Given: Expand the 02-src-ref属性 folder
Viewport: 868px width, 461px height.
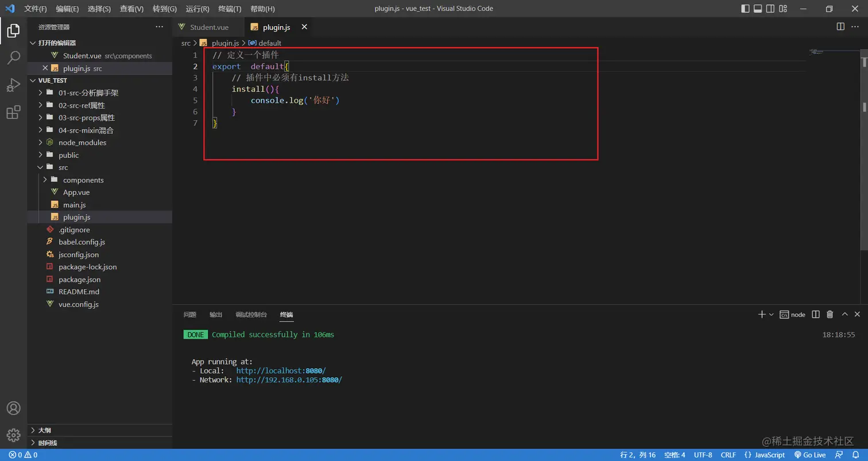Looking at the screenshot, I should [100, 106].
